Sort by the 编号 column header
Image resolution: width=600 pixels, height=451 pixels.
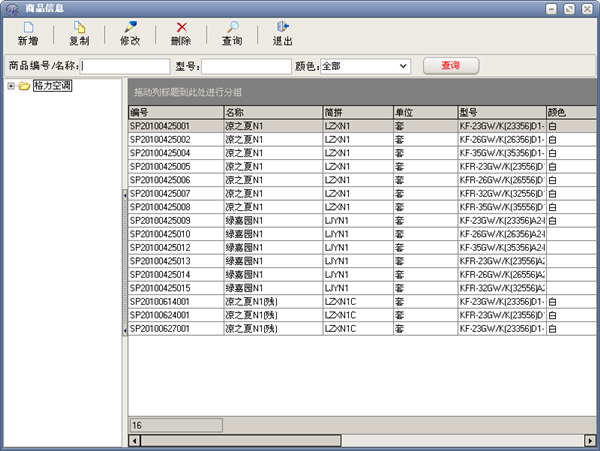click(175, 113)
